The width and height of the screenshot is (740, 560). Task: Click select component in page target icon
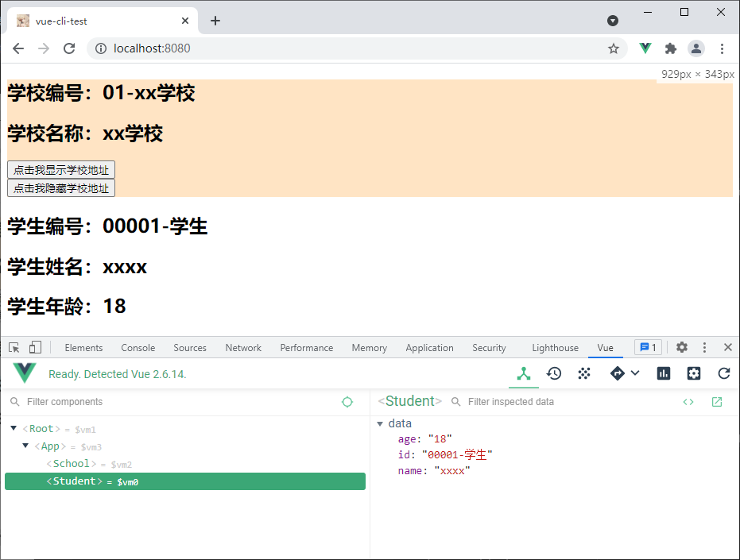347,402
